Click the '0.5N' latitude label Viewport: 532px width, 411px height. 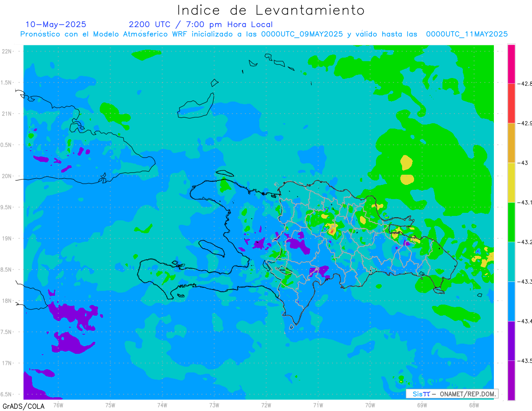pos(7,145)
